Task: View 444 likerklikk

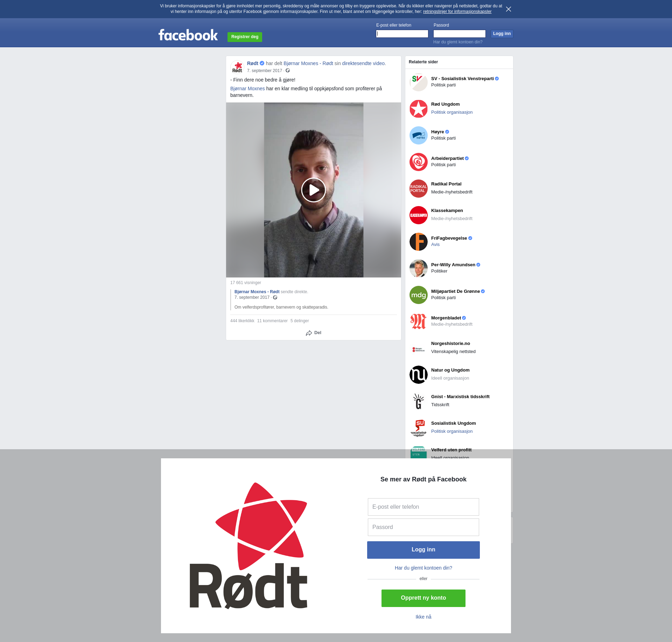Action: click(x=242, y=321)
